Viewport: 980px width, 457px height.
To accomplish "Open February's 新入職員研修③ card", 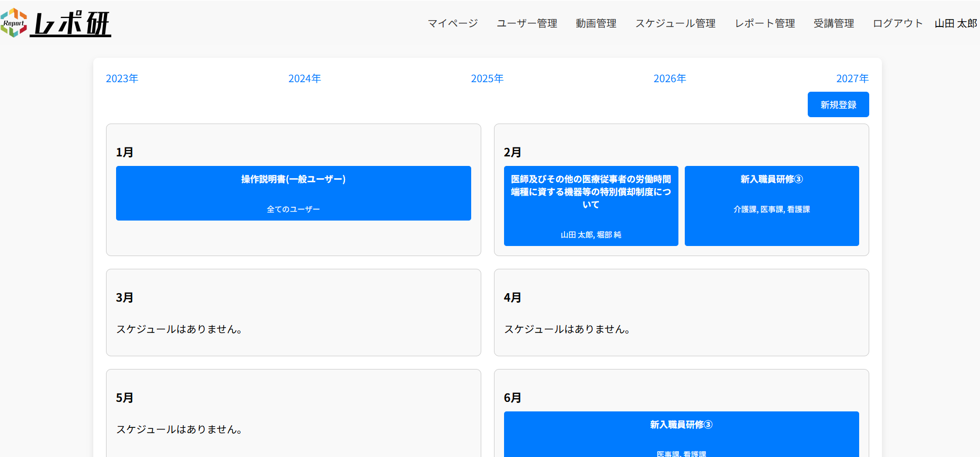I will tap(771, 206).
